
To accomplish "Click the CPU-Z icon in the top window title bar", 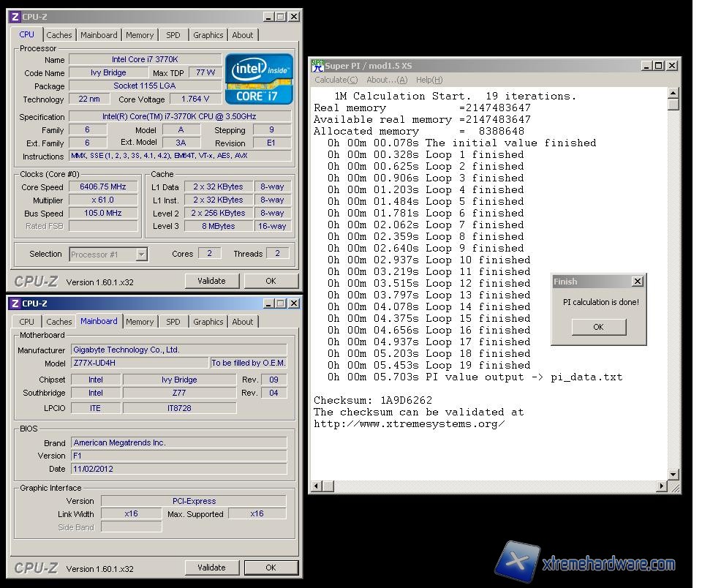I will coord(15,16).
